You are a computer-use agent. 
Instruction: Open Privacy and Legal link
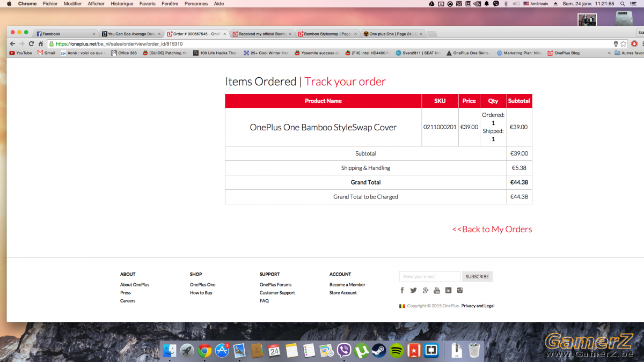[x=478, y=306]
